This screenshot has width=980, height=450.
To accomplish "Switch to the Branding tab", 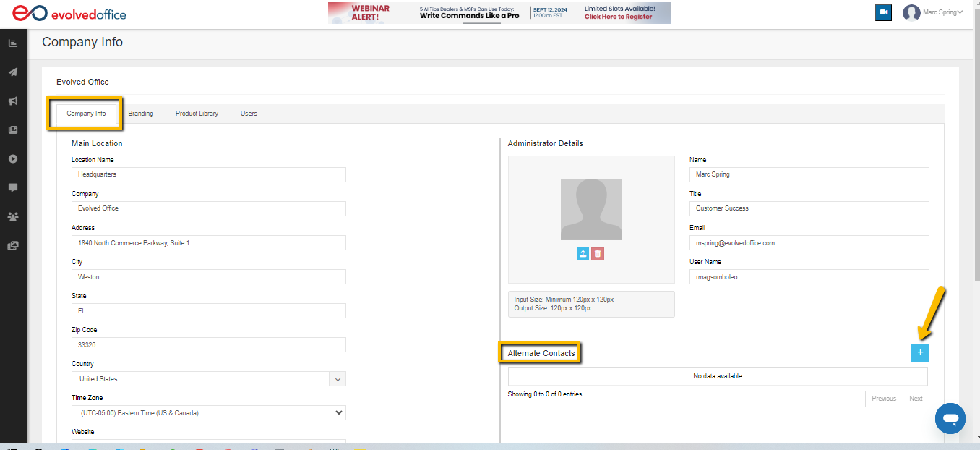I will (141, 114).
